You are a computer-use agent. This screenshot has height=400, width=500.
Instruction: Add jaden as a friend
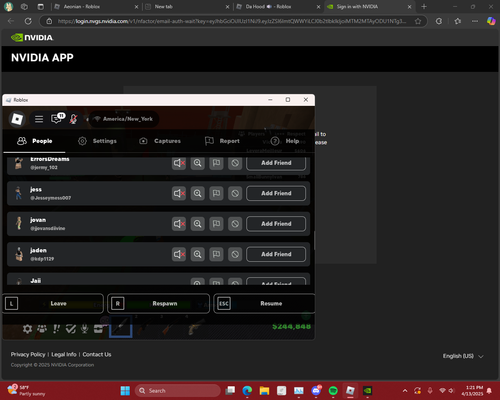click(x=276, y=254)
